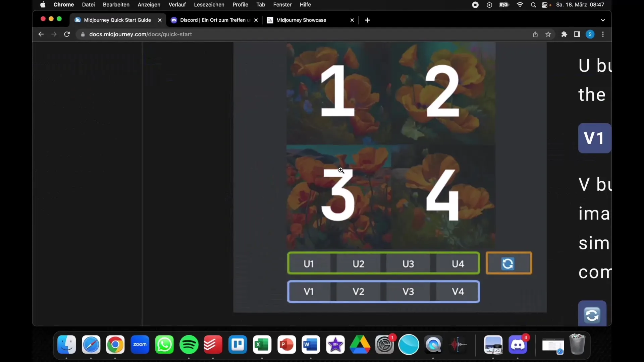Close the Midjourney Showcase tab
644x362 pixels.
pyautogui.click(x=352, y=20)
